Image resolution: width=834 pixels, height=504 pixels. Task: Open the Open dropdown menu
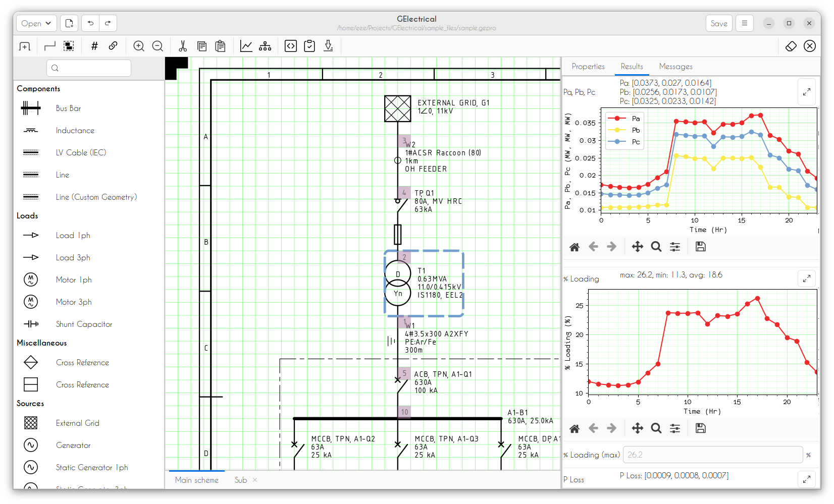pyautogui.click(x=36, y=23)
